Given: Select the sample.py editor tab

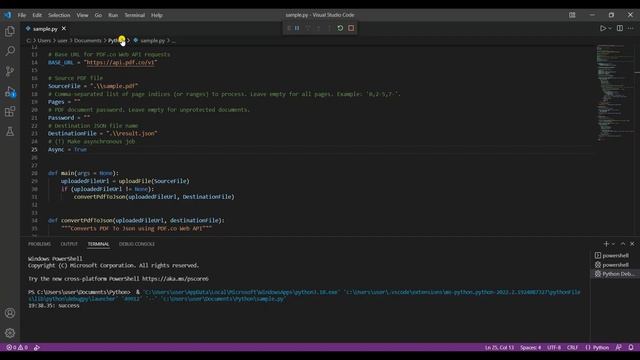Looking at the screenshot, I should pyautogui.click(x=46, y=29).
